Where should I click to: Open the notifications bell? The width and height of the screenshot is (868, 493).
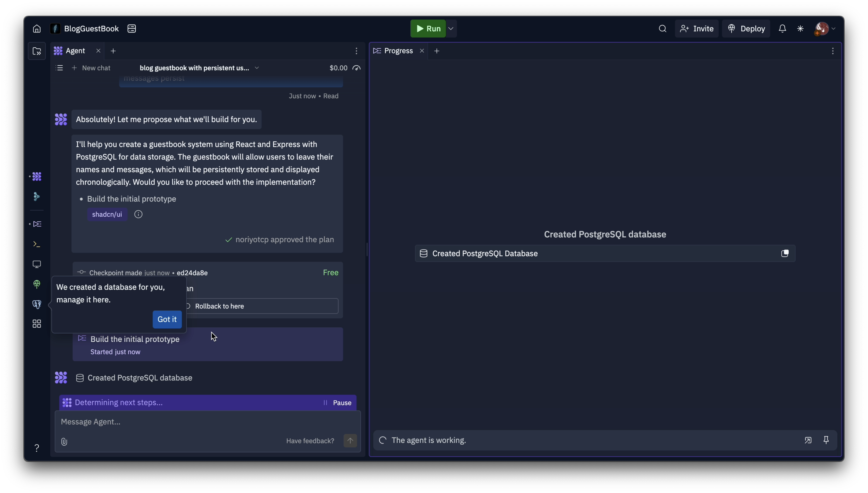782,29
